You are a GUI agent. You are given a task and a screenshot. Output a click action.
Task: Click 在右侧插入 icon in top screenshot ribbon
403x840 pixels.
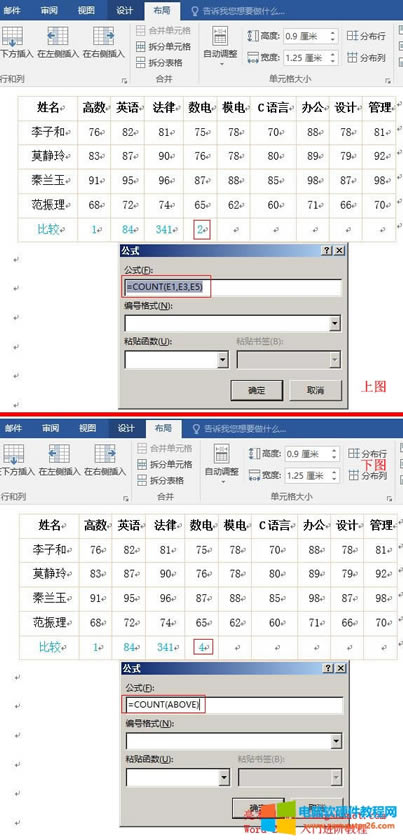[103, 36]
